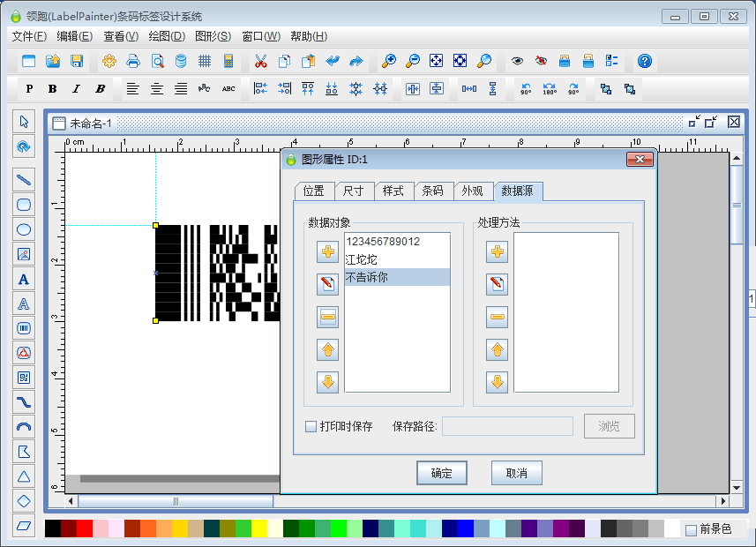The height and width of the screenshot is (547, 756).
Task: Click the save floppy disk icon
Action: (77, 61)
